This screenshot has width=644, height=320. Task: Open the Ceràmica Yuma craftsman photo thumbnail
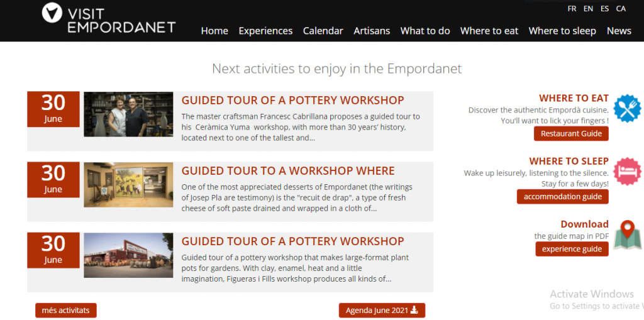[128, 114]
